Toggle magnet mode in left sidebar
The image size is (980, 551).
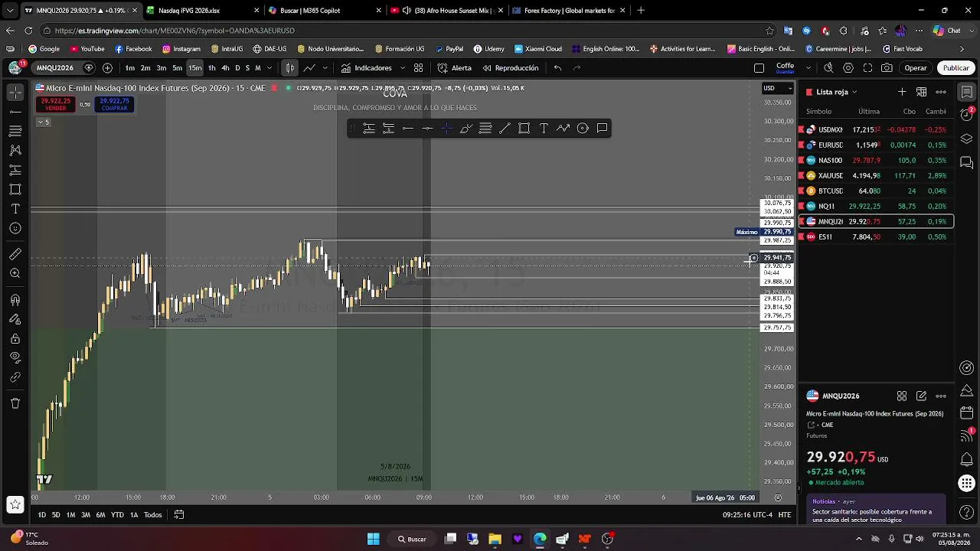pos(15,300)
